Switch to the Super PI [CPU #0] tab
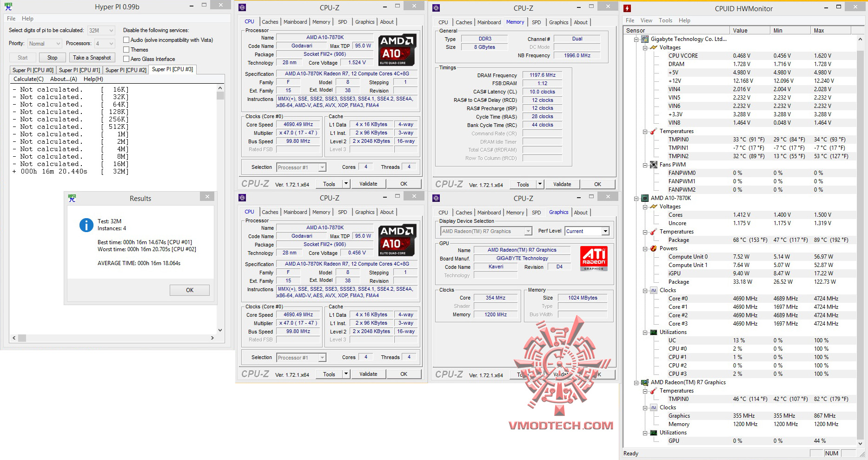This screenshot has height=460, width=868. [x=33, y=70]
